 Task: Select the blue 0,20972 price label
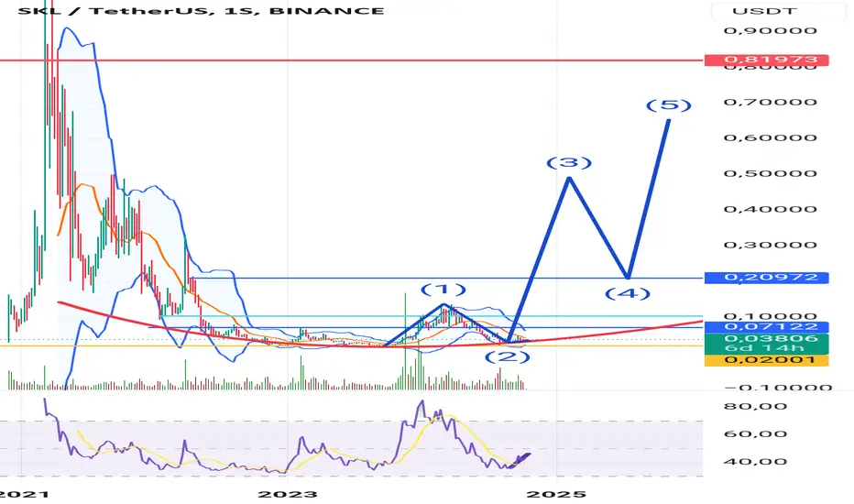click(766, 278)
